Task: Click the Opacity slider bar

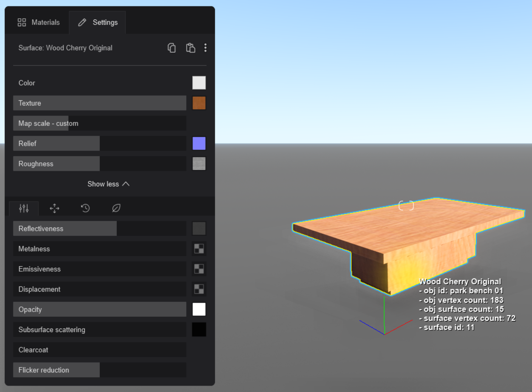Action: click(x=99, y=310)
